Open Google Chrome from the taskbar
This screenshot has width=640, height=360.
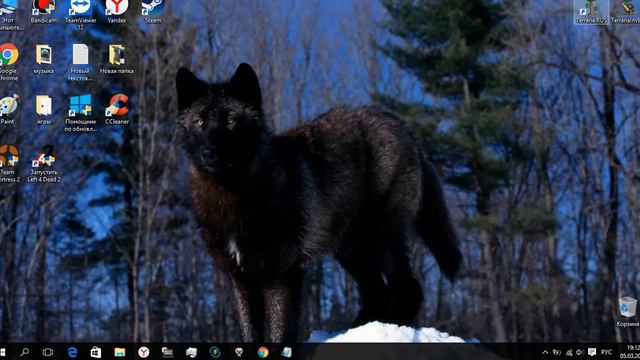(263, 352)
